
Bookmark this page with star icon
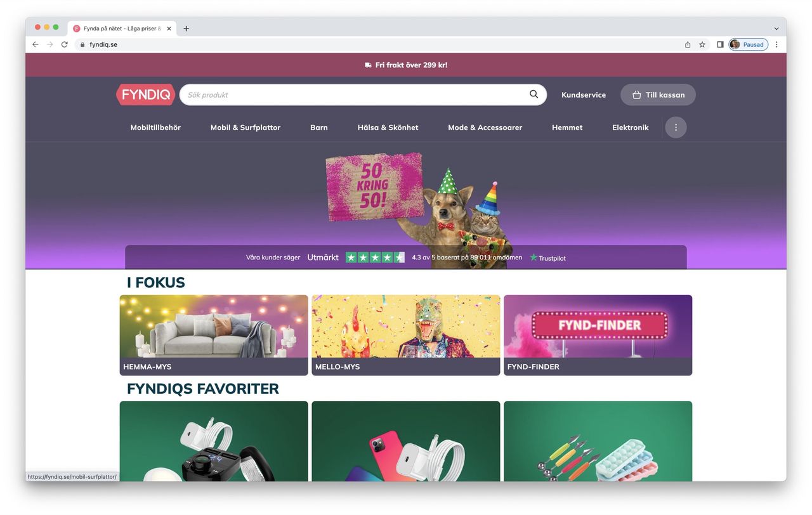click(x=702, y=44)
